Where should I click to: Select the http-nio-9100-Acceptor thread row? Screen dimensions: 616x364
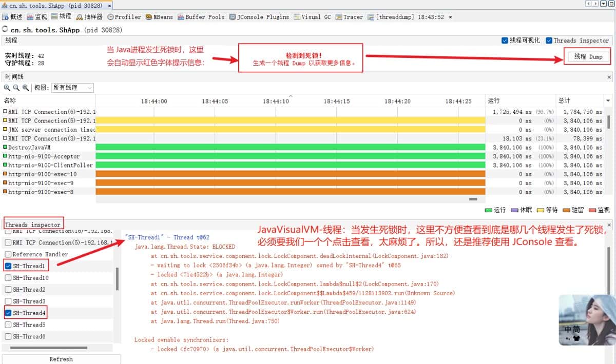(x=303, y=156)
